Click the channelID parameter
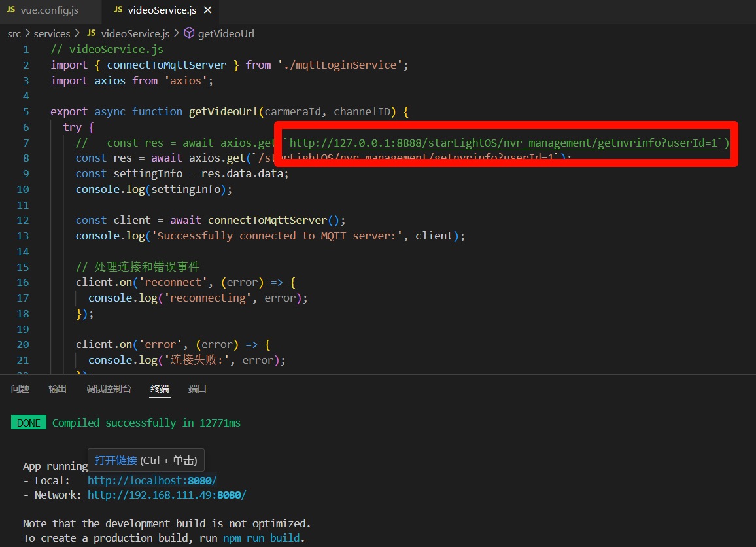The image size is (756, 547). point(362,112)
